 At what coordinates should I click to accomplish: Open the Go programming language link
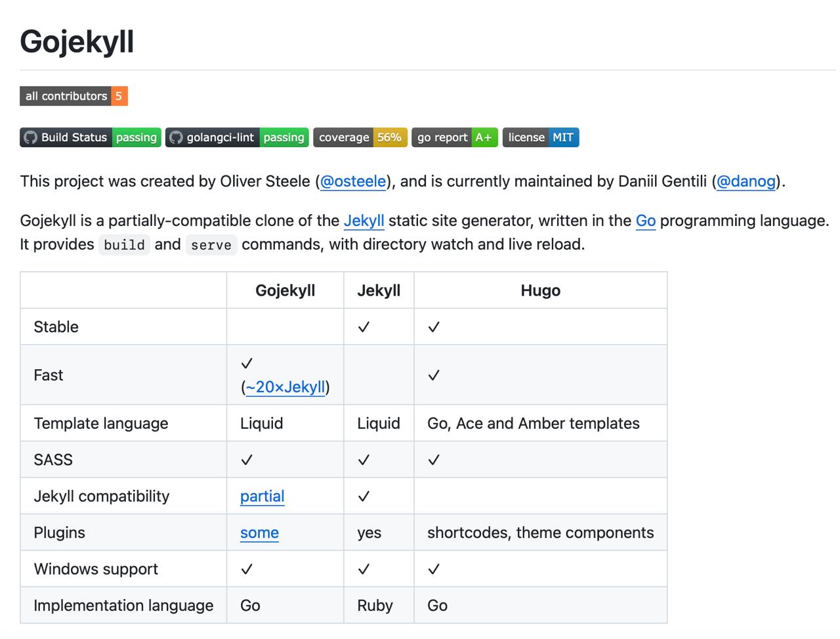(646, 221)
